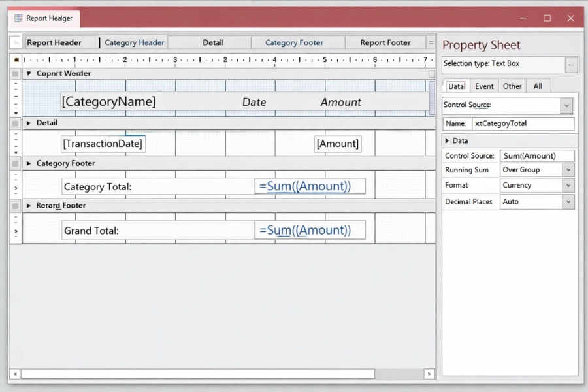Click the small button left of Report Header tab
The height and width of the screenshot is (392, 588).
click(16, 42)
